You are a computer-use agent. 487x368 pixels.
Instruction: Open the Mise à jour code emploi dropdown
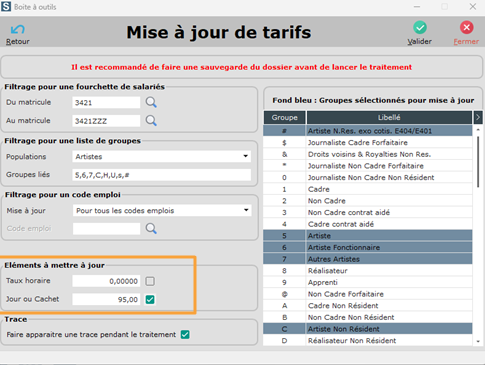click(x=246, y=210)
